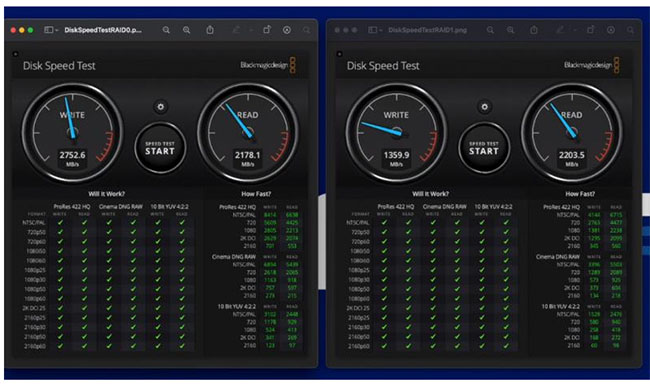
Task: Click 'Disk Speed Test' title in RAID1 window
Action: [383, 65]
